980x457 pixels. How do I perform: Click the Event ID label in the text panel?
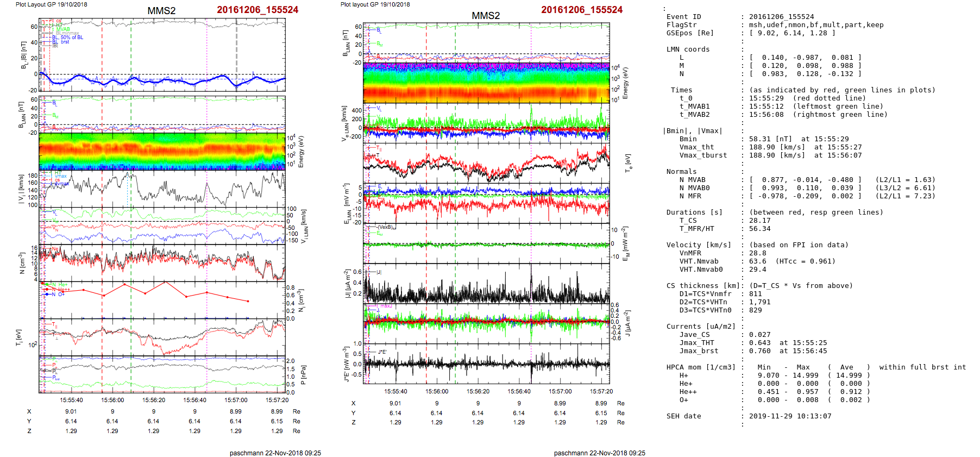pos(683,17)
